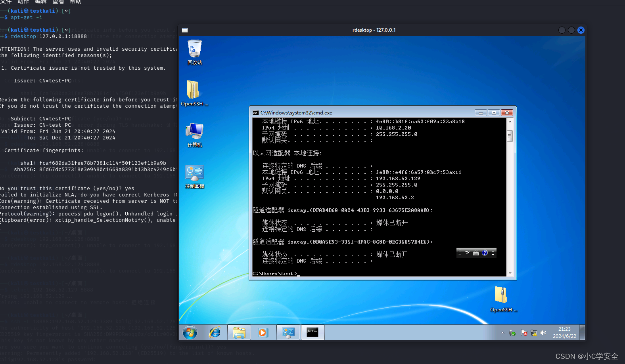The width and height of the screenshot is (625, 364).
Task: Open Action Center flag tray icon
Action: pos(524,333)
